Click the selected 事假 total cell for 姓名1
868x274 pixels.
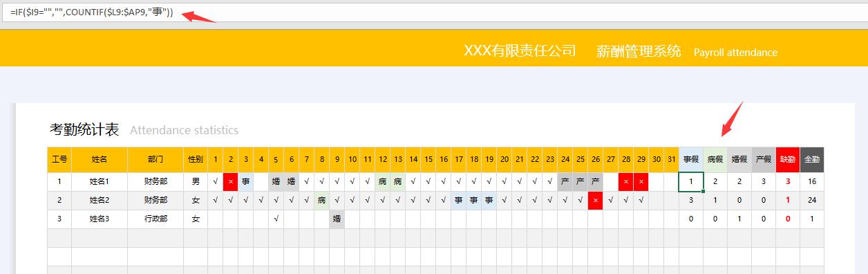coord(691,181)
